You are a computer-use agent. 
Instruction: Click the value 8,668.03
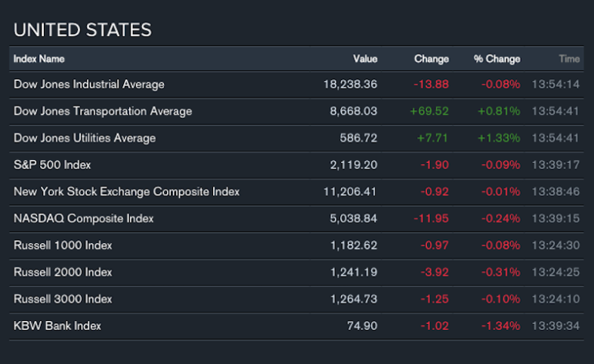click(354, 111)
